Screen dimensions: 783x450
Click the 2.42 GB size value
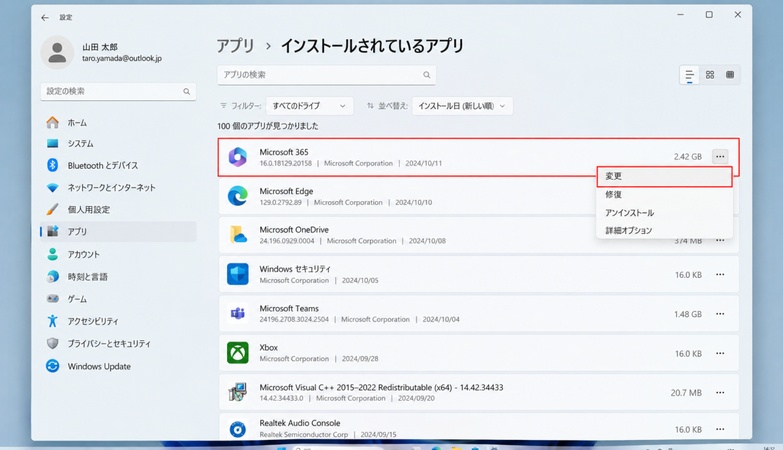coord(688,157)
